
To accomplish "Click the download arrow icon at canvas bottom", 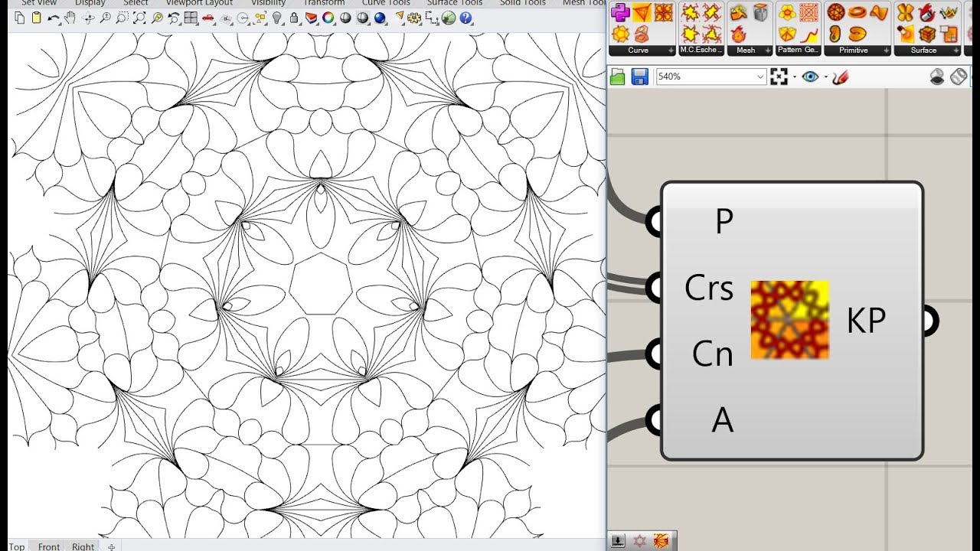I will 618,542.
